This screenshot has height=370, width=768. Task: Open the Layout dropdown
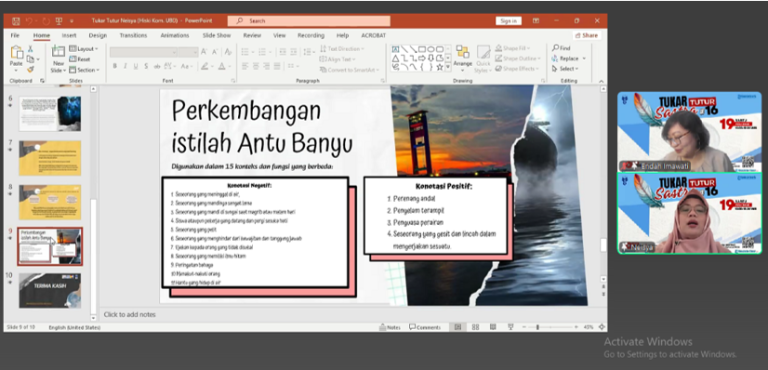tap(84, 49)
